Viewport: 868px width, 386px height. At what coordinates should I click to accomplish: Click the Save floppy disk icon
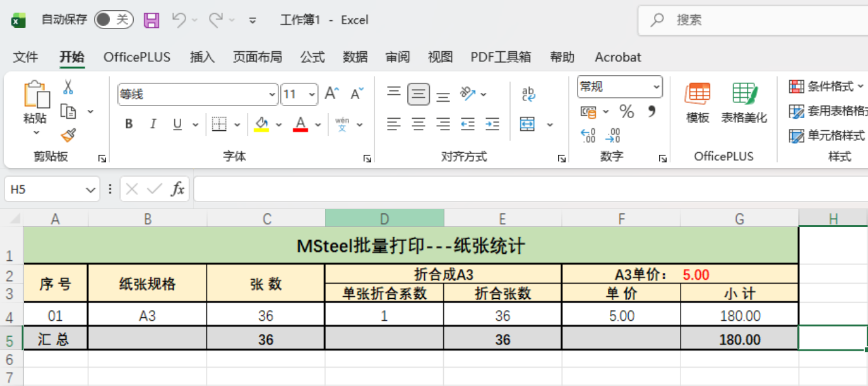pos(152,20)
